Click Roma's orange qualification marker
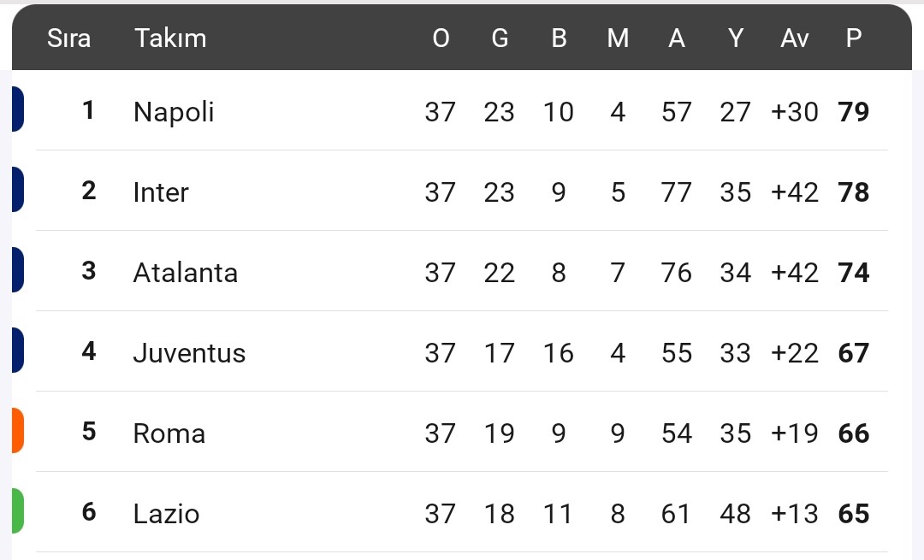 click(18, 430)
